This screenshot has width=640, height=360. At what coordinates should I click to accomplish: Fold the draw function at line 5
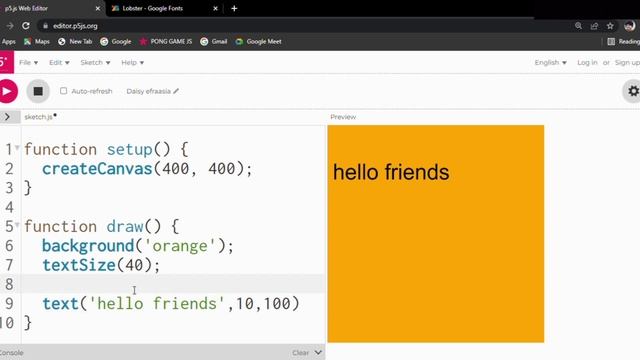17,224
